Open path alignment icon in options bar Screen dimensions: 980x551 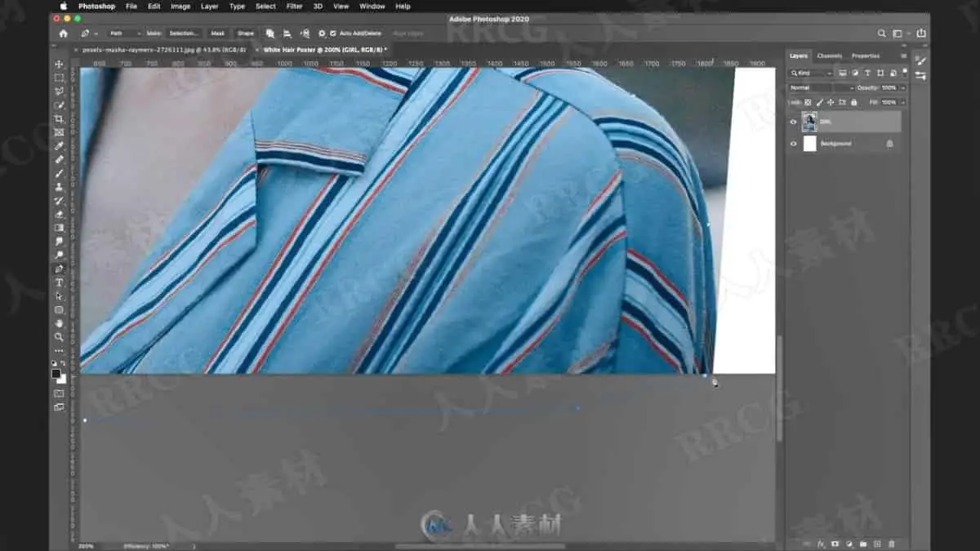coord(287,33)
